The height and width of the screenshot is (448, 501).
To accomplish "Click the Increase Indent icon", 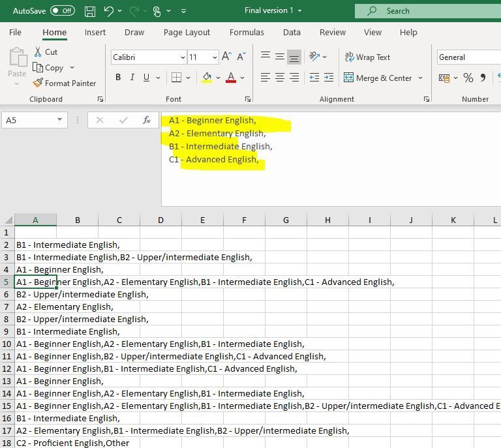I will (x=329, y=78).
